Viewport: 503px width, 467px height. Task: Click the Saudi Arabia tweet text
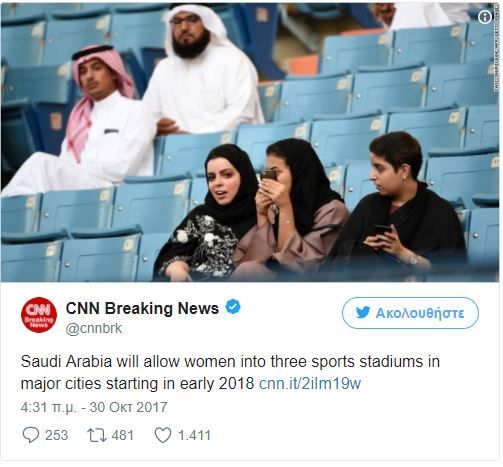(230, 372)
